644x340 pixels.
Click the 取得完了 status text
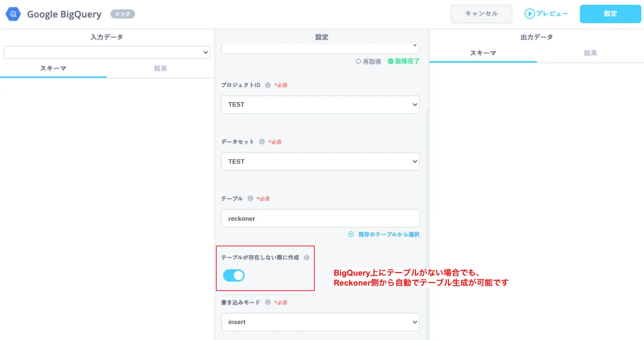click(404, 61)
